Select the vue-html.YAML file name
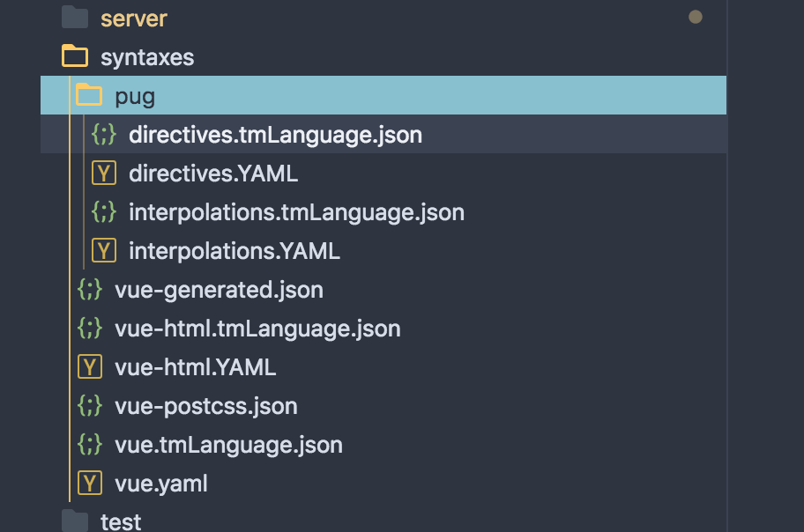The height and width of the screenshot is (532, 804). click(x=195, y=366)
